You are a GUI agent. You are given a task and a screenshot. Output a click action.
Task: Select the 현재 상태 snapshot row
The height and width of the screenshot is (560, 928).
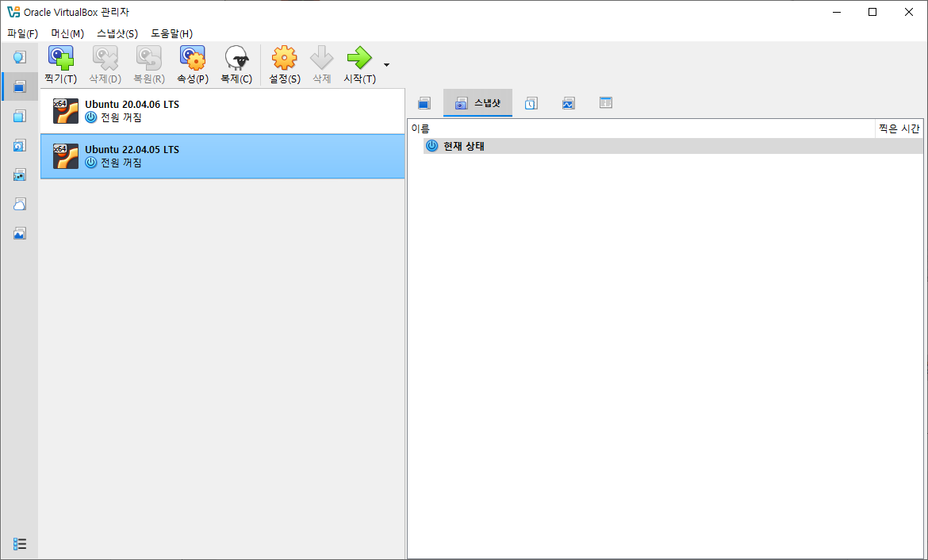(673, 146)
